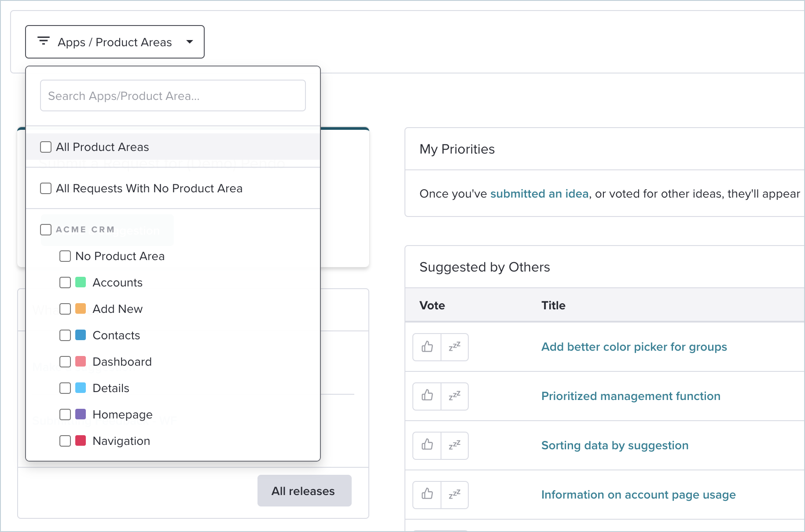This screenshot has width=805, height=532.
Task: Upvote "Prioritized management function"
Action: tap(426, 396)
